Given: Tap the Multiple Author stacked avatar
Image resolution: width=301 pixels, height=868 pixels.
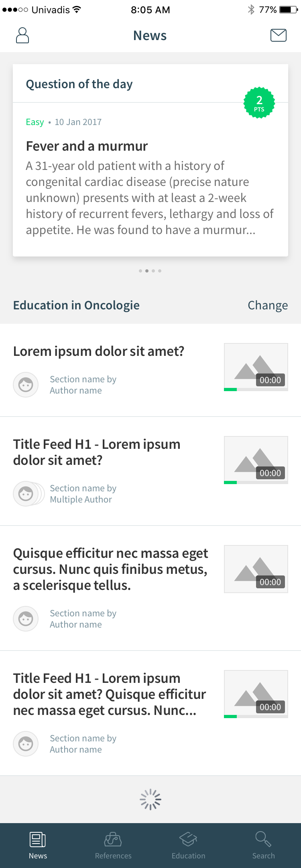Looking at the screenshot, I should pos(29,494).
